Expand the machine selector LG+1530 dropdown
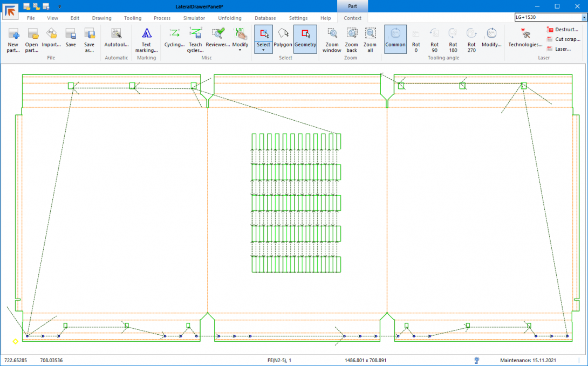Image resolution: width=588 pixels, height=366 pixels. (584, 18)
